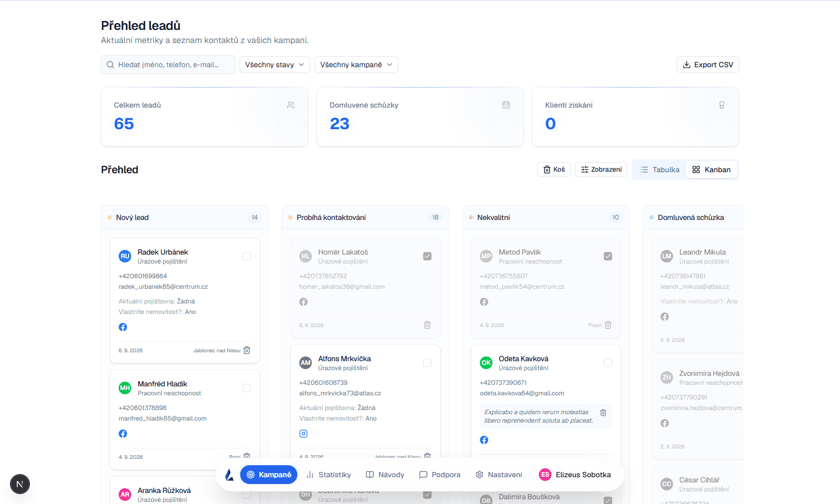Open Nastavení settings
The width and height of the screenshot is (840, 504).
click(x=499, y=475)
